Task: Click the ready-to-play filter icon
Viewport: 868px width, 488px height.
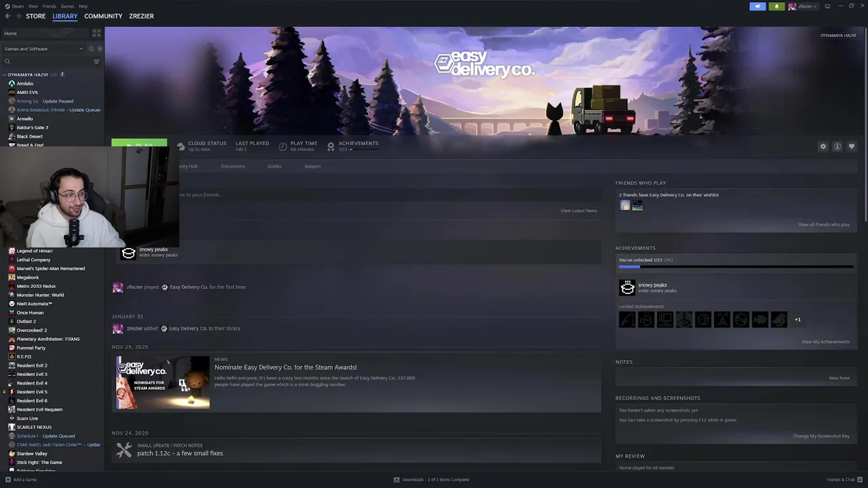Action: click(x=100, y=49)
